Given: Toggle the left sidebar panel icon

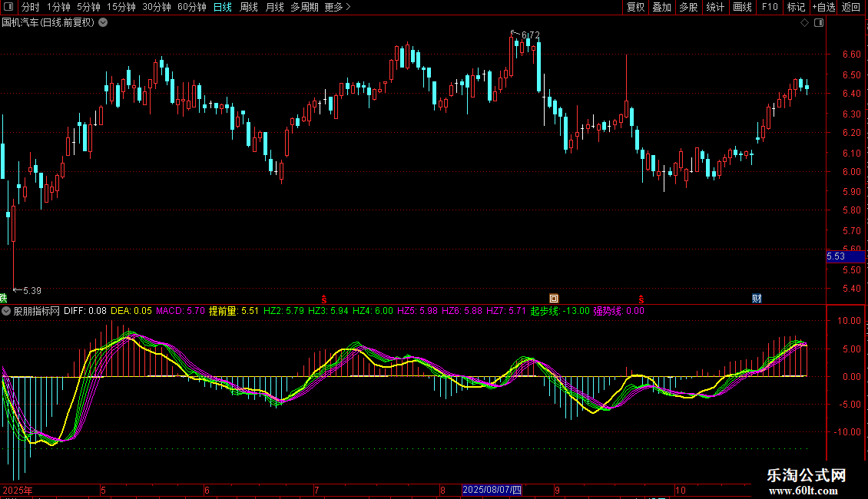Looking at the screenshot, I should 7,7.
